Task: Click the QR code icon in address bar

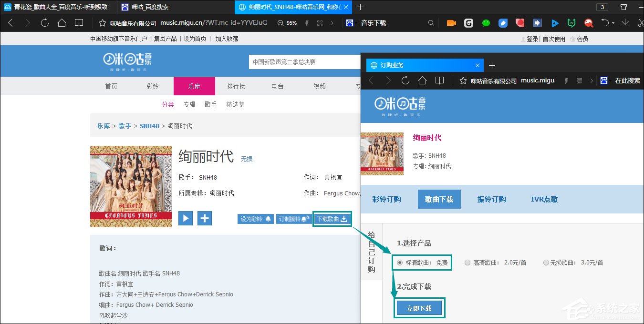Action: click(319, 22)
